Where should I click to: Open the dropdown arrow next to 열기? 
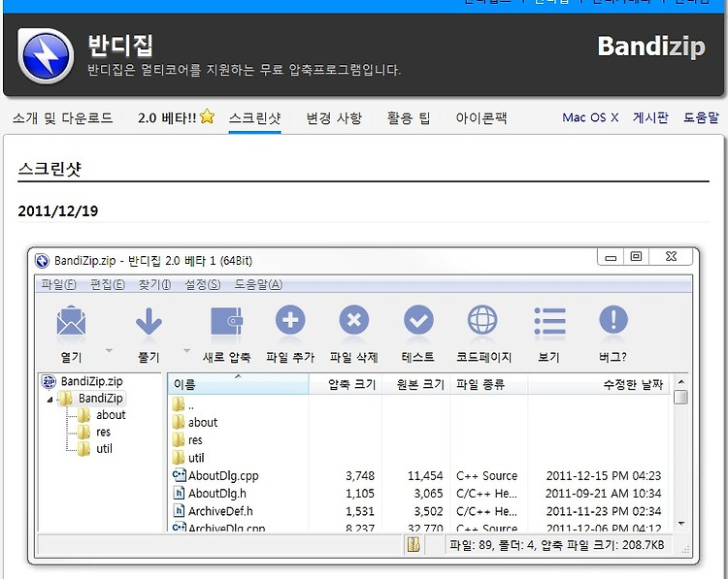pyautogui.click(x=109, y=351)
